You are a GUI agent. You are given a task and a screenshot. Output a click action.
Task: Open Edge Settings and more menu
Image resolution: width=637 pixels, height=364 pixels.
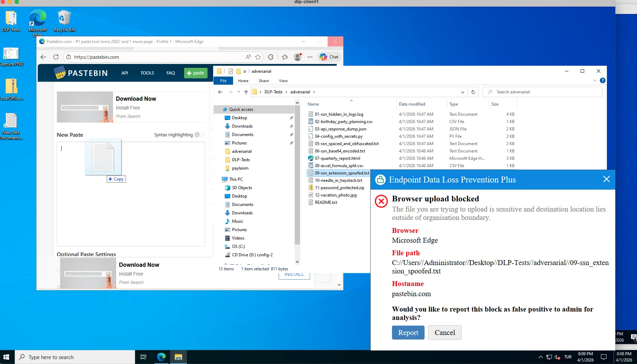pos(310,57)
